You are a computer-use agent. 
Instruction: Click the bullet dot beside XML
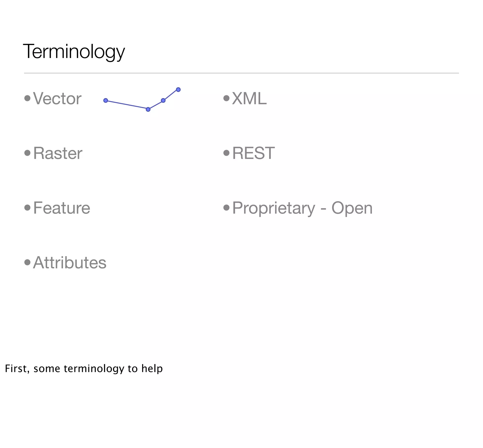point(226,98)
